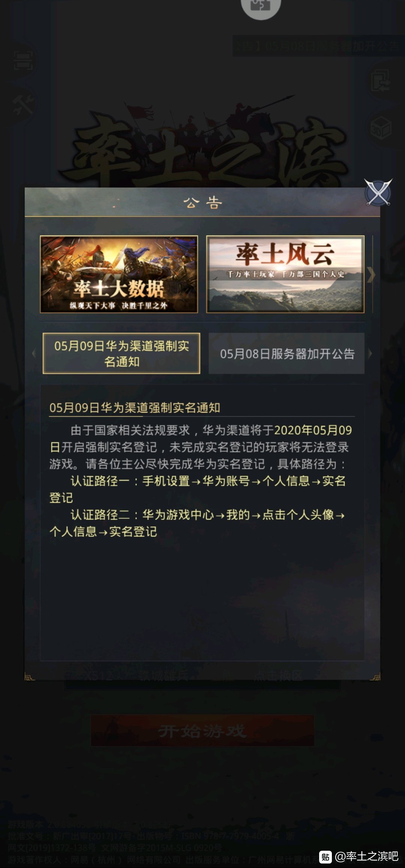The height and width of the screenshot is (868, 405).
Task: Select the 05月09日华为渠道强制实名通知 tab
Action: (x=121, y=353)
